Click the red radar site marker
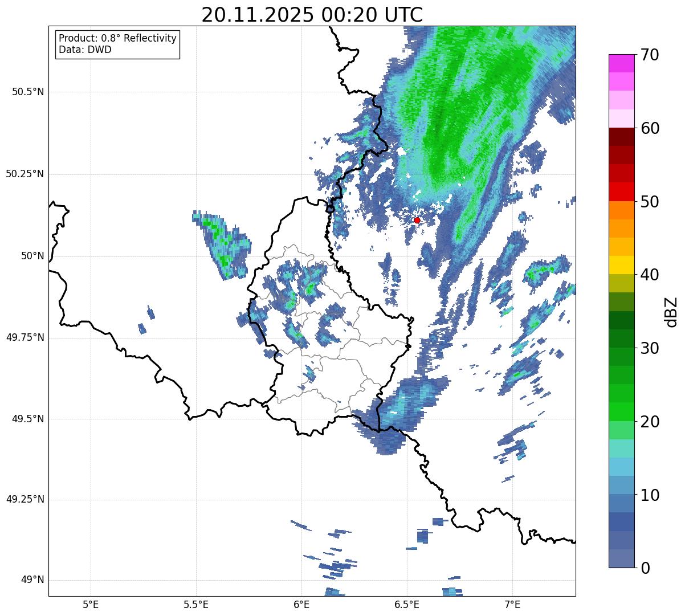This screenshot has height=616, width=685. [x=417, y=220]
